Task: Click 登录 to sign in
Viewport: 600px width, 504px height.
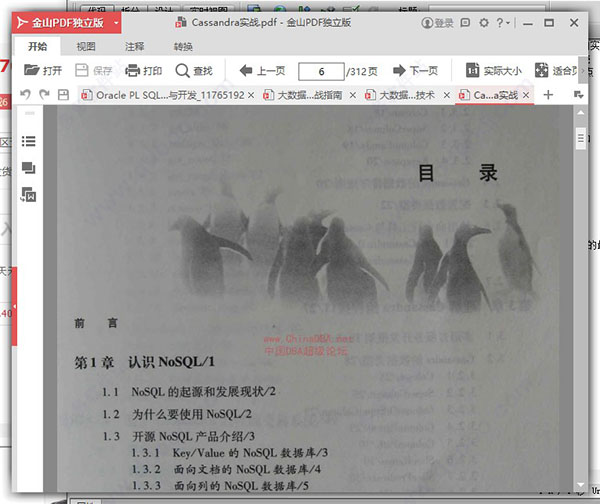Action: coord(437,23)
